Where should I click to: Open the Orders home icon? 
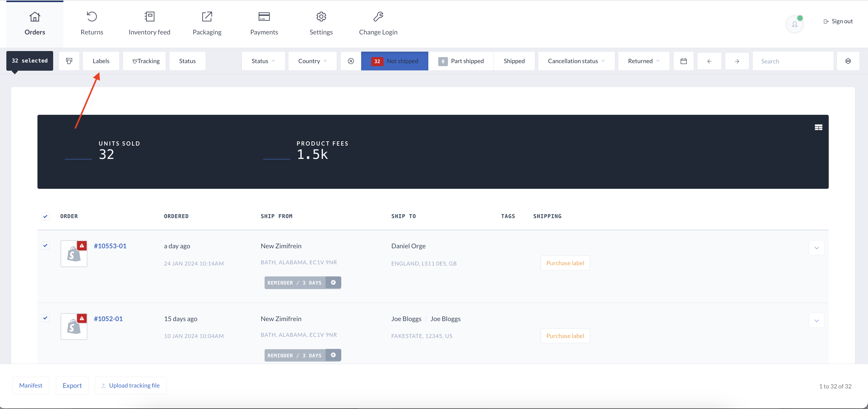[35, 17]
